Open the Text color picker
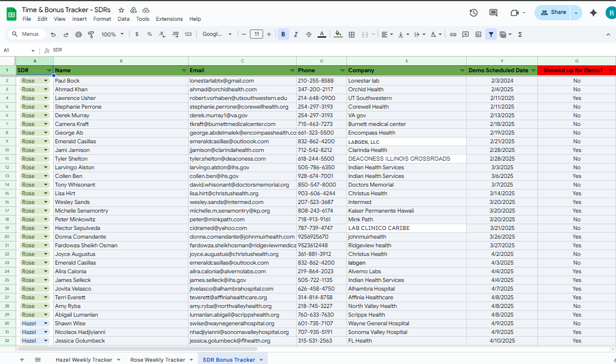 pos(322,35)
